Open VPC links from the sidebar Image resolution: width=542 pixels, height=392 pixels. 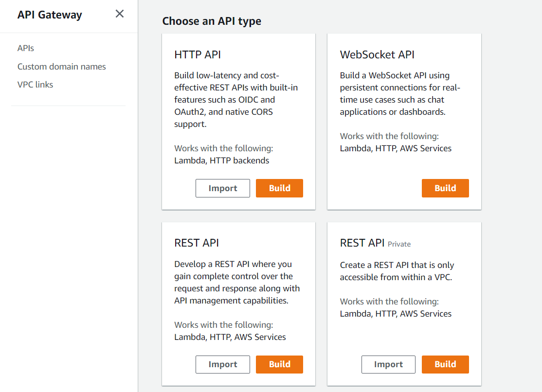point(36,85)
